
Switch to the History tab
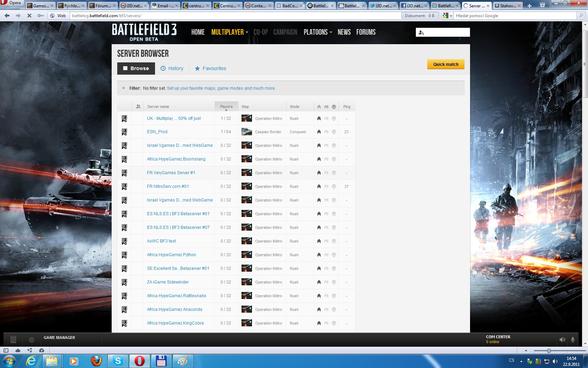click(172, 68)
